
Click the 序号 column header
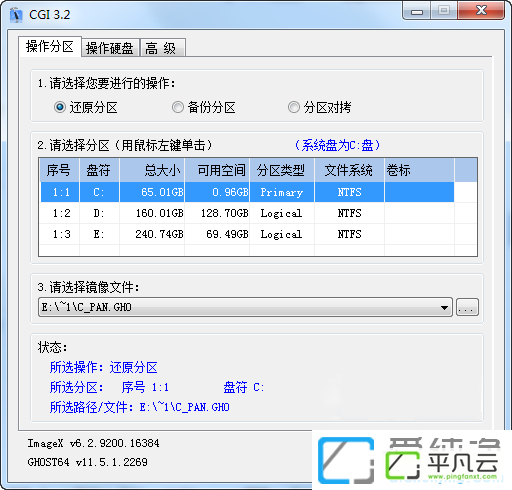click(59, 170)
